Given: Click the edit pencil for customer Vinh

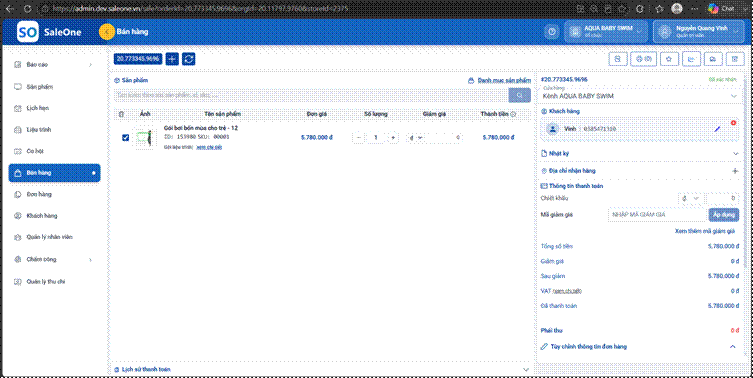Looking at the screenshot, I should pyautogui.click(x=717, y=129).
